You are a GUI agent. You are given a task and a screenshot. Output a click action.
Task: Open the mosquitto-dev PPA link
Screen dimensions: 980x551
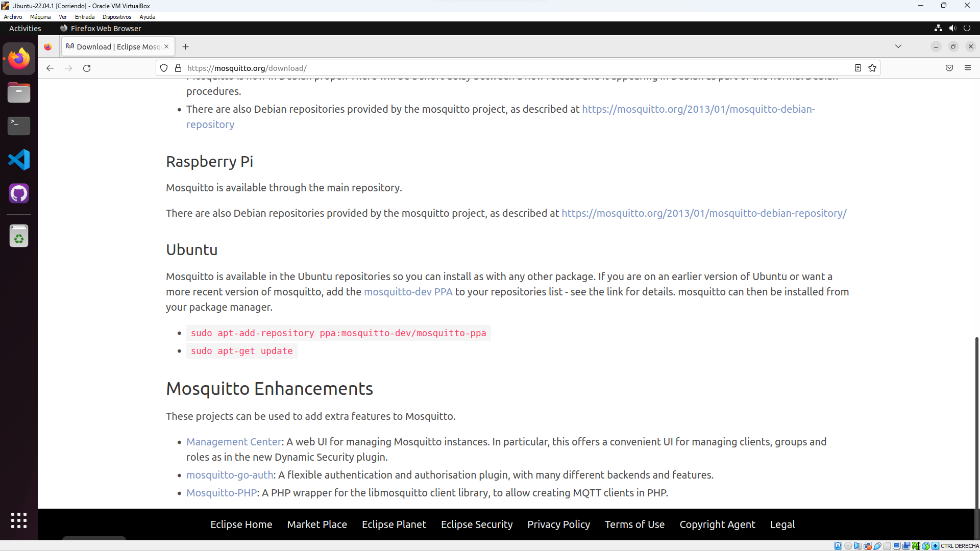pyautogui.click(x=408, y=292)
